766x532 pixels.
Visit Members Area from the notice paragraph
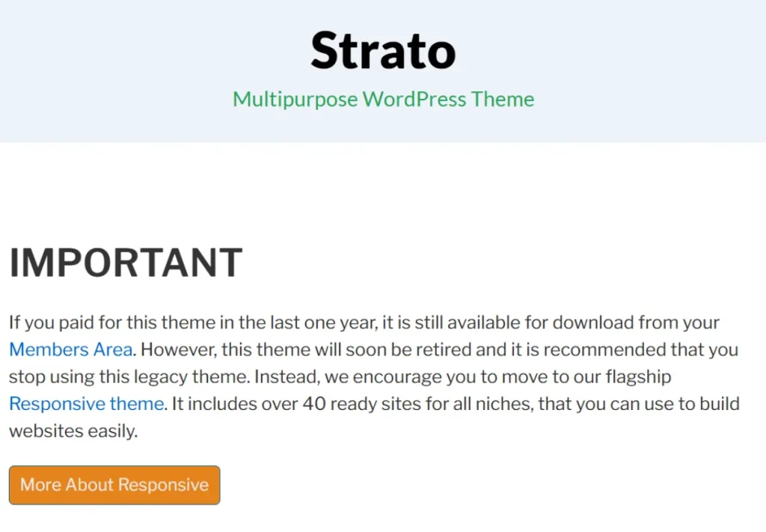coord(70,349)
